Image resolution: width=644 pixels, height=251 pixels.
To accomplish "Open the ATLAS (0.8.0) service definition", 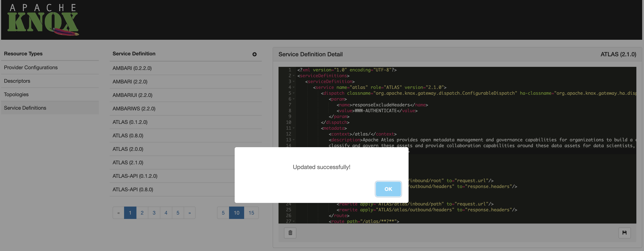I will pos(128,136).
